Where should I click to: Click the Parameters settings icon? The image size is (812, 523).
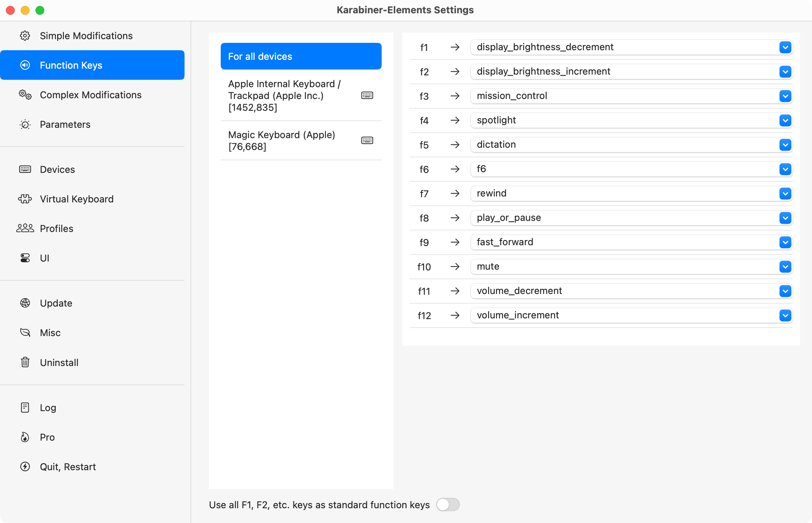pyautogui.click(x=24, y=124)
